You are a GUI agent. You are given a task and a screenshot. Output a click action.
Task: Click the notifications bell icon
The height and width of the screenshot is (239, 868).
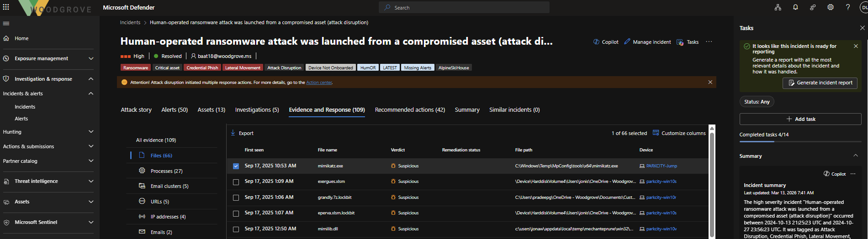[x=795, y=7]
